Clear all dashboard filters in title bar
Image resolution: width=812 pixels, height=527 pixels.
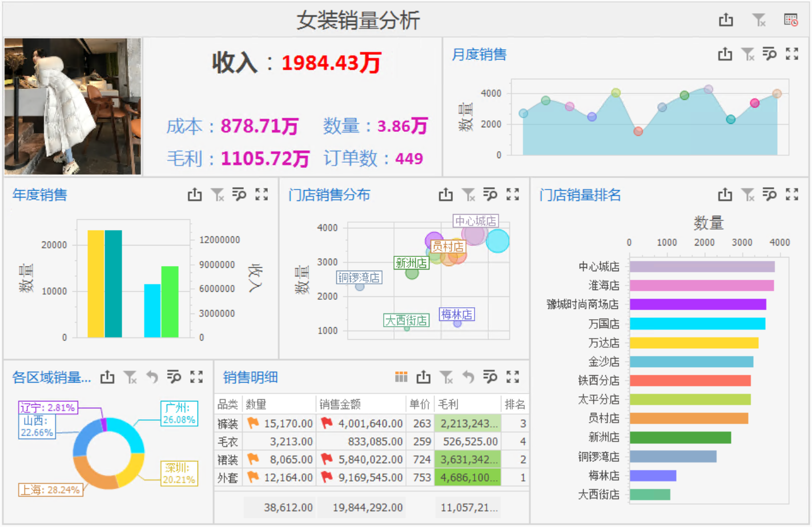click(x=759, y=20)
